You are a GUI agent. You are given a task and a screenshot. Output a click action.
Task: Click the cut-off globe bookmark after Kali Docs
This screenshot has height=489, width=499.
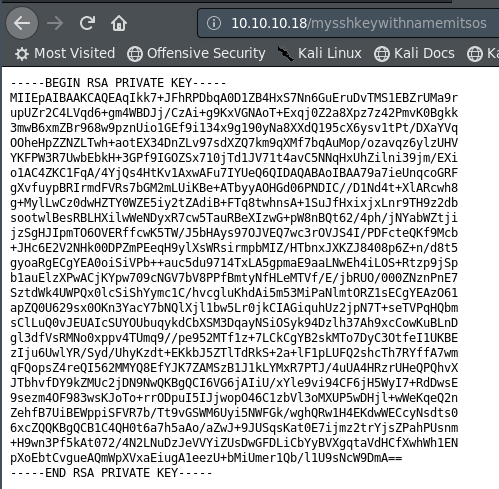(x=483, y=53)
